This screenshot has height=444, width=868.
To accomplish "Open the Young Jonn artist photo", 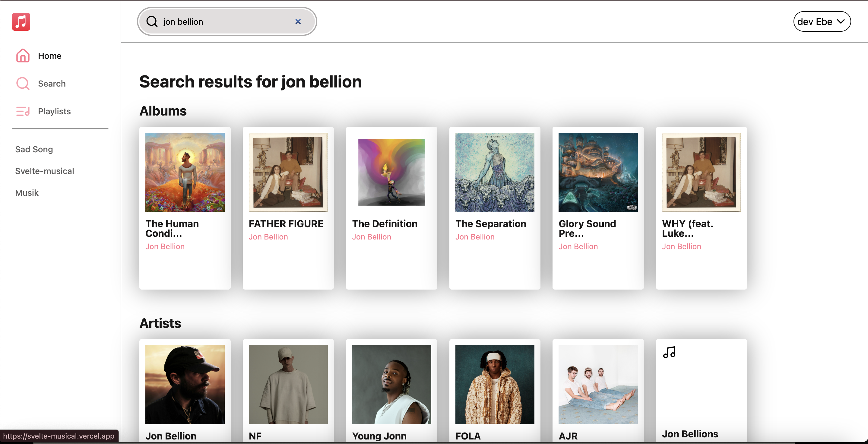I will [x=391, y=384].
